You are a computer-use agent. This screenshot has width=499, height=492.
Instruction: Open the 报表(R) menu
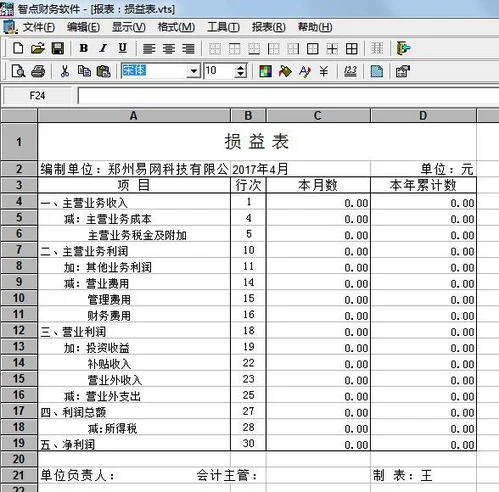tap(269, 27)
